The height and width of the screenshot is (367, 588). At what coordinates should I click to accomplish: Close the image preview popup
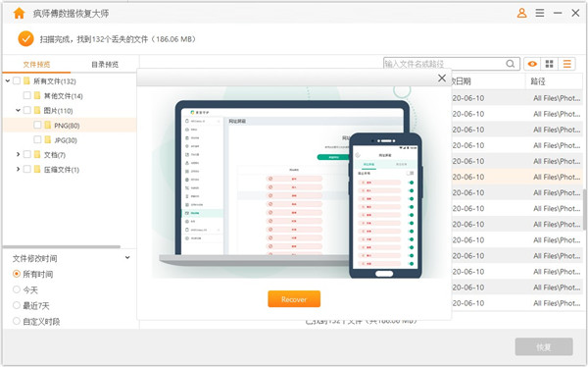click(442, 78)
